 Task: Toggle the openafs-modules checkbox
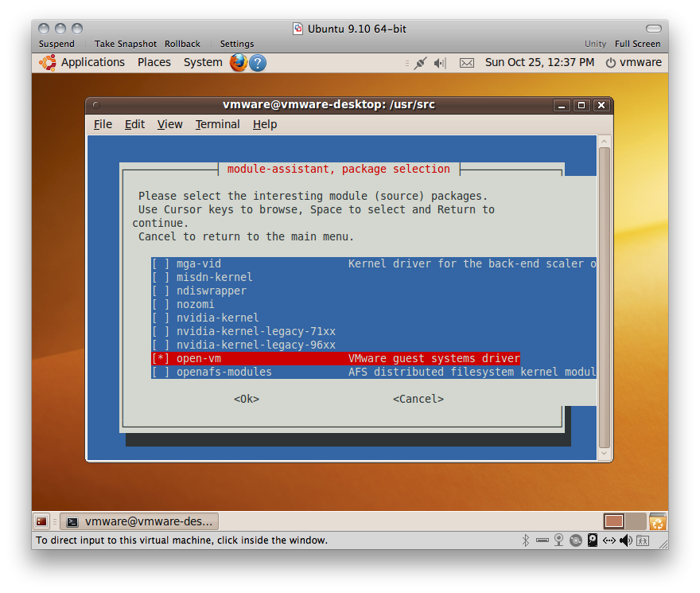click(x=160, y=372)
